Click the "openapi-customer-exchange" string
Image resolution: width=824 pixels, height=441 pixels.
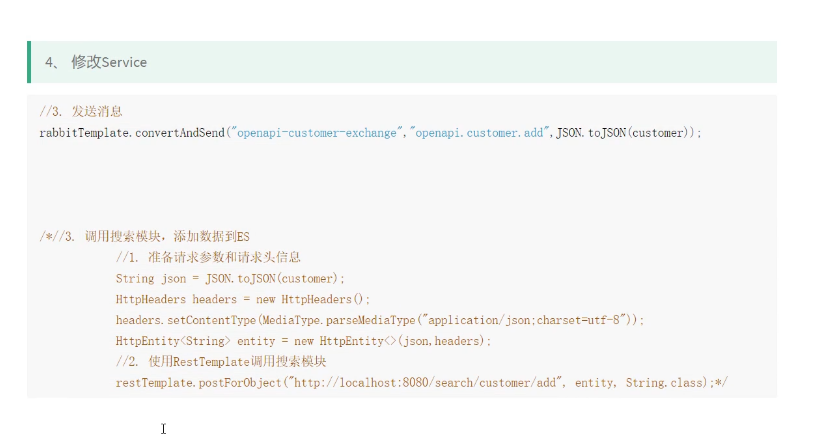tap(315, 132)
